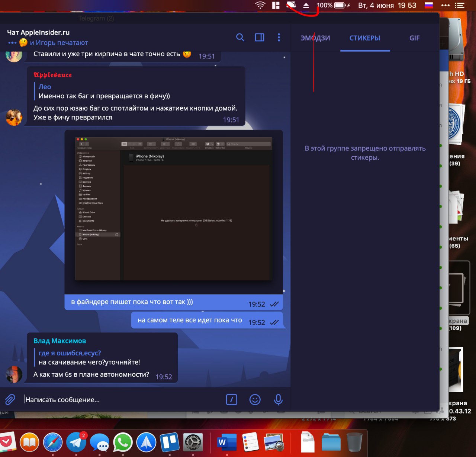Screen dimensions: 476x457
Task: Open Preview from the Dock
Action: 274,442
